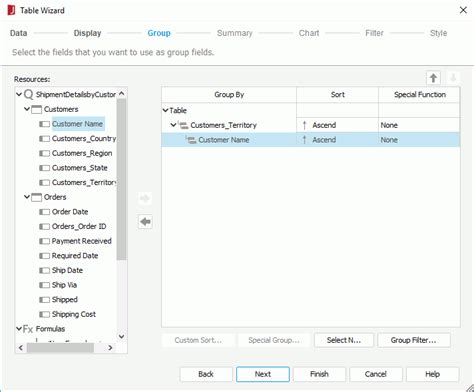
Task: Click the scroll down arrow in Resources
Action: (121, 336)
